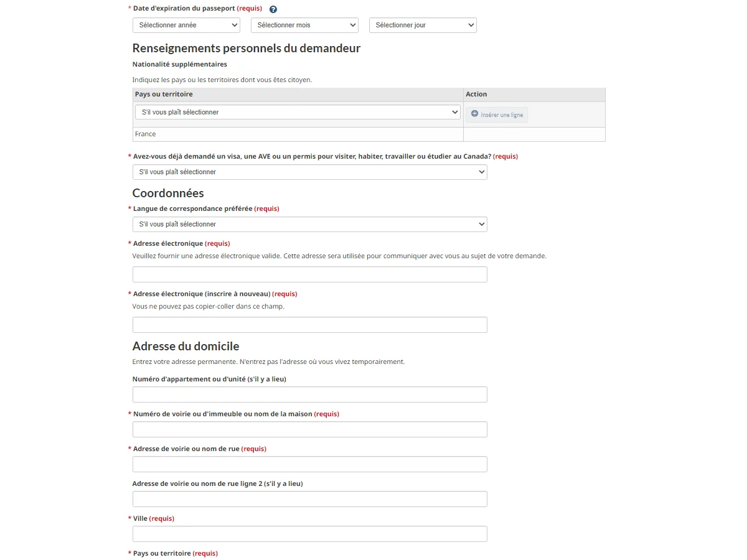Click the Renseignements personnels du demandeur heading
The image size is (747, 560).
[x=246, y=48]
